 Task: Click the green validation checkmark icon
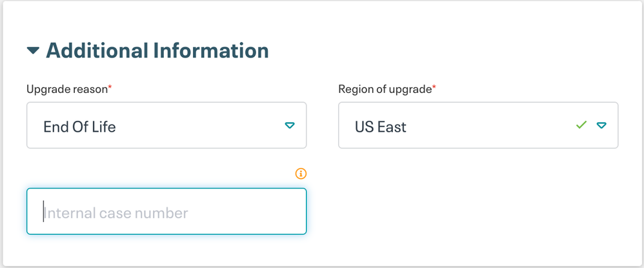point(581,125)
